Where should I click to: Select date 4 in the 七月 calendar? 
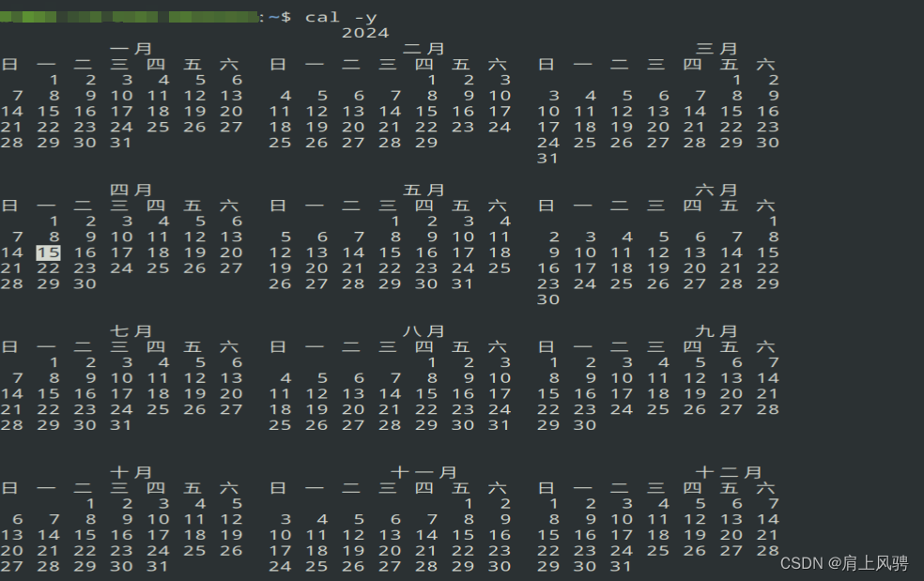[x=163, y=362]
